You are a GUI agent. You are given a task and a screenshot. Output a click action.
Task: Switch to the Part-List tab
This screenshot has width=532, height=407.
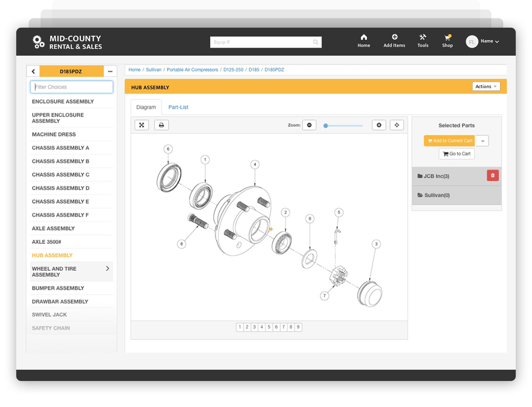tap(178, 107)
